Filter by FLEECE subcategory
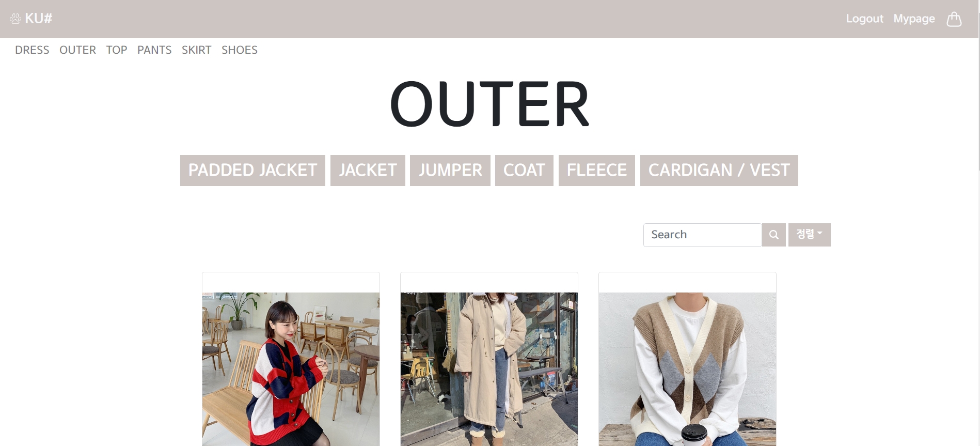 [597, 171]
